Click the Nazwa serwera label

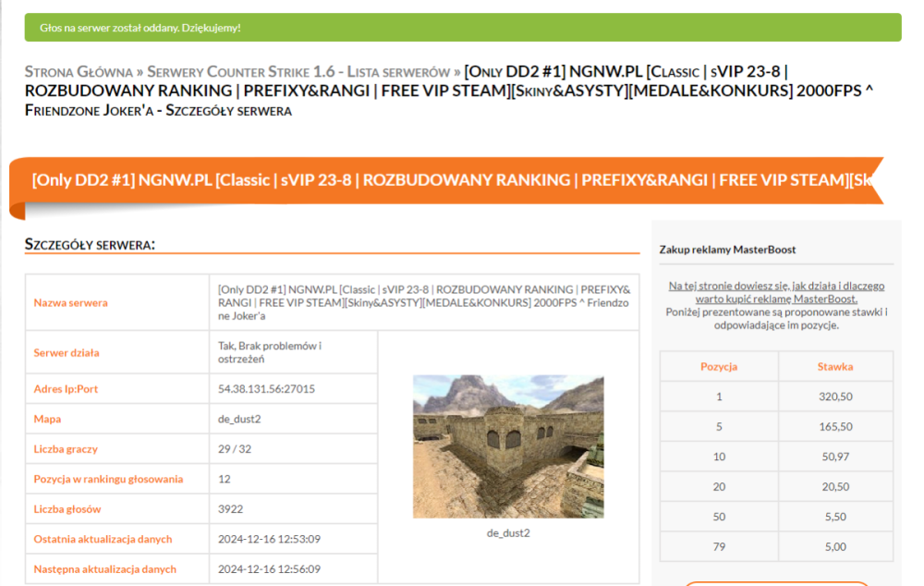[71, 302]
